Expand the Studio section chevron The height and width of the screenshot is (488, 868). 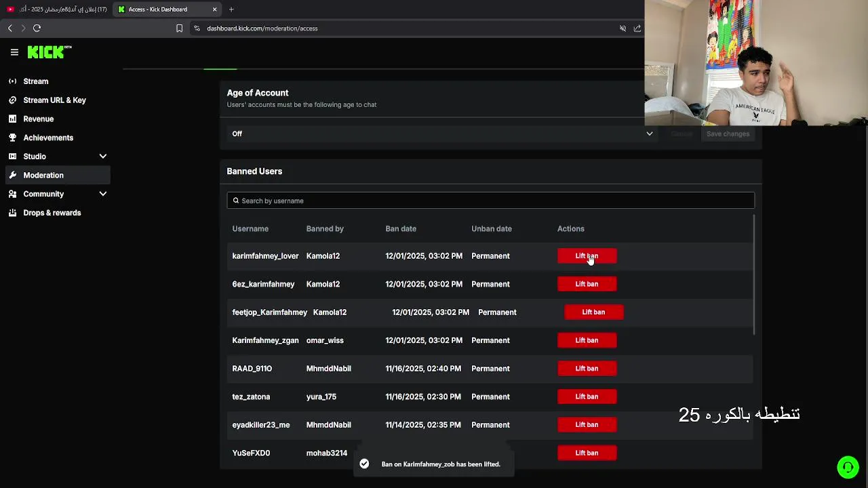pos(103,157)
